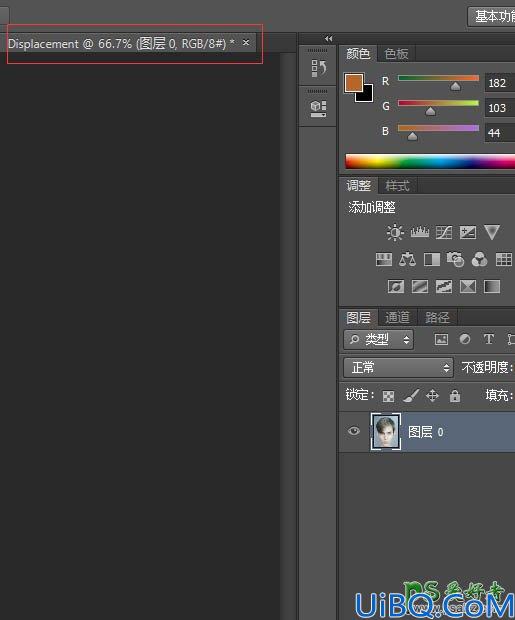Screen dimensions: 515x620
Task: Select the 图层 0 layer thumbnail
Action: click(385, 431)
